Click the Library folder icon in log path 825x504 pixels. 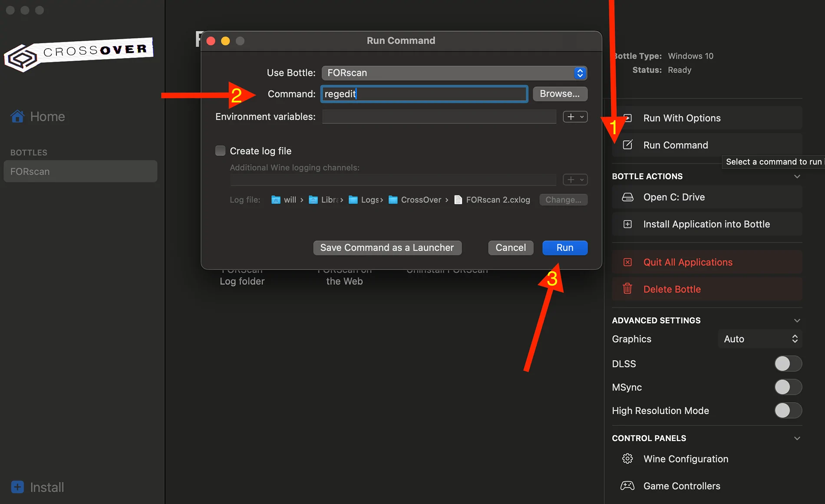pos(313,200)
